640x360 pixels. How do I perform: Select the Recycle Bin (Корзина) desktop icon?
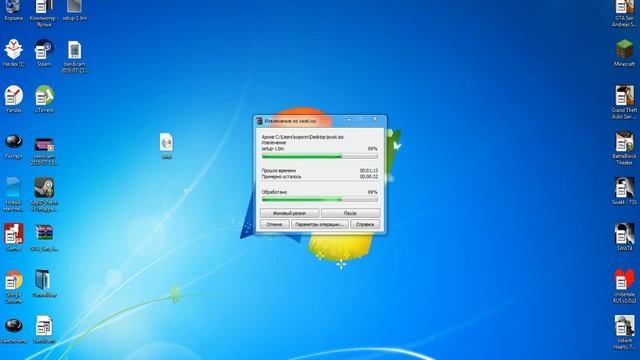(13, 10)
